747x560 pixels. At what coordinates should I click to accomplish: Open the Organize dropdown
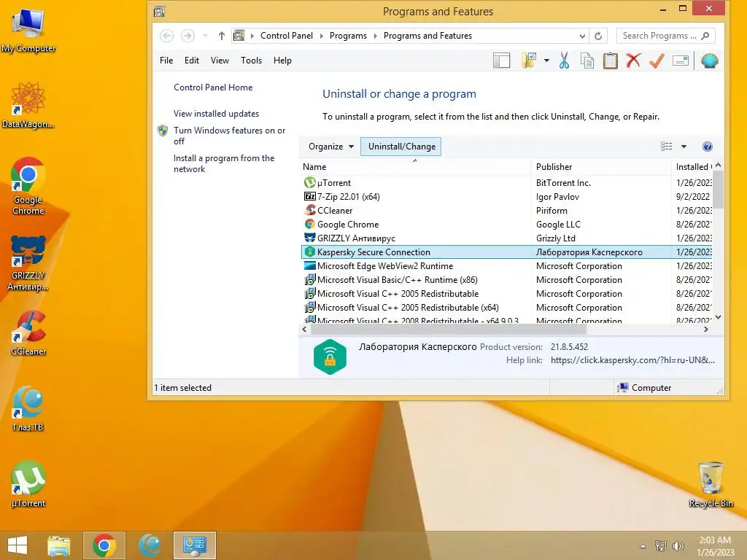click(x=330, y=147)
